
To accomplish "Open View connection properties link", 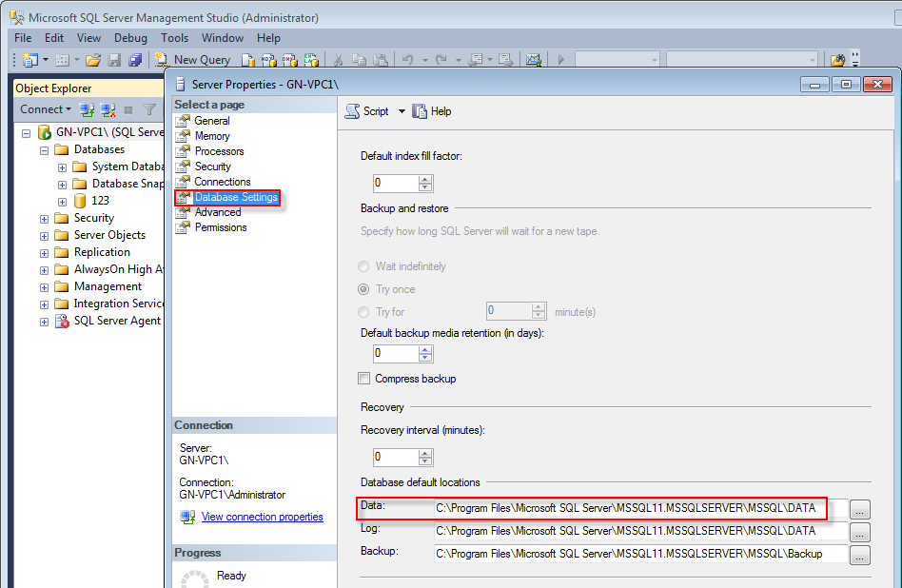I will point(263,517).
